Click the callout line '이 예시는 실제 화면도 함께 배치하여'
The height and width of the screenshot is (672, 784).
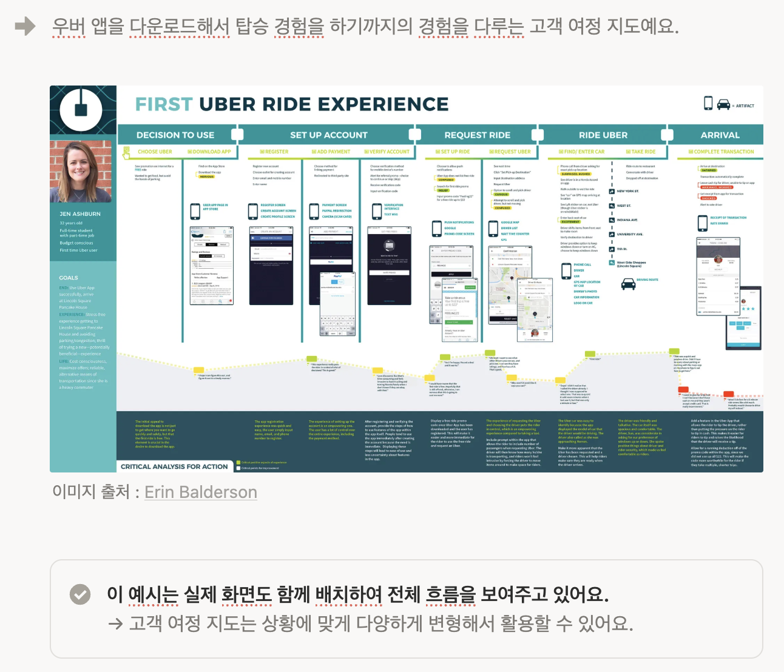(357, 594)
